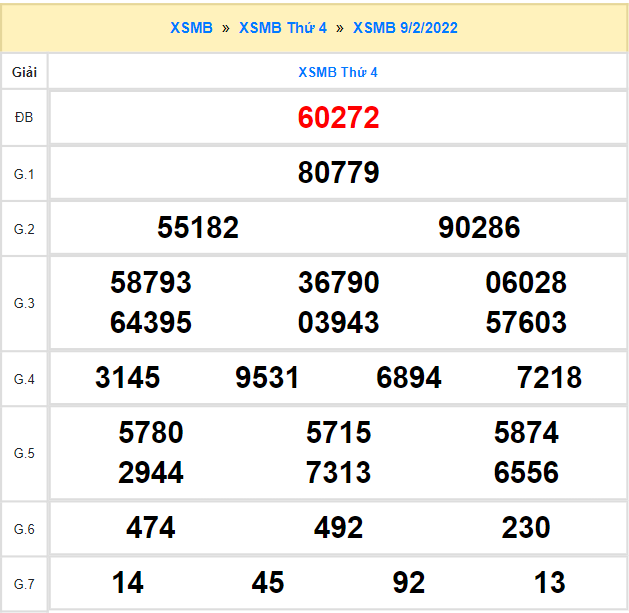The width and height of the screenshot is (629, 613).
Task: Select the G.7 row label
Action: [x=24, y=583]
